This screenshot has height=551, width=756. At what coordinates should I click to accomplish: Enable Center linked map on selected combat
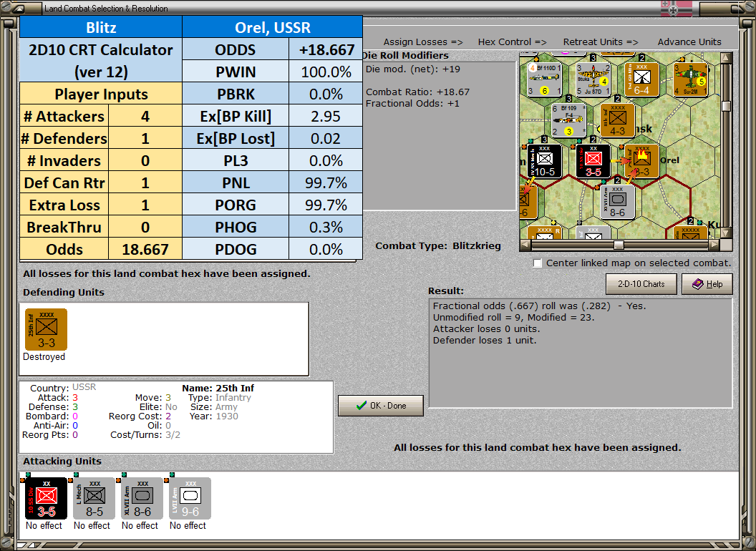(x=538, y=263)
